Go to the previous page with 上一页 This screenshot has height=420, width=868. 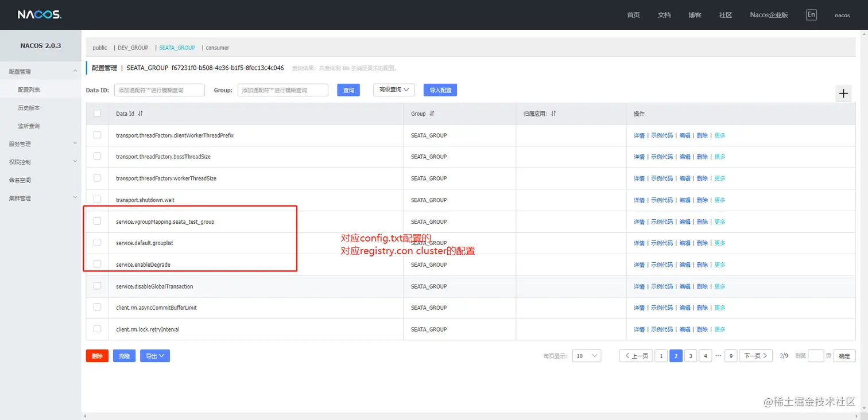[636, 356]
